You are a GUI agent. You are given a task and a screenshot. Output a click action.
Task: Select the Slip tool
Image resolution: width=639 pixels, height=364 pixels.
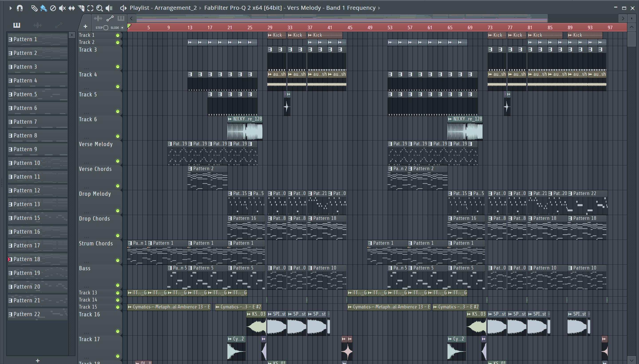pyautogui.click(x=72, y=8)
